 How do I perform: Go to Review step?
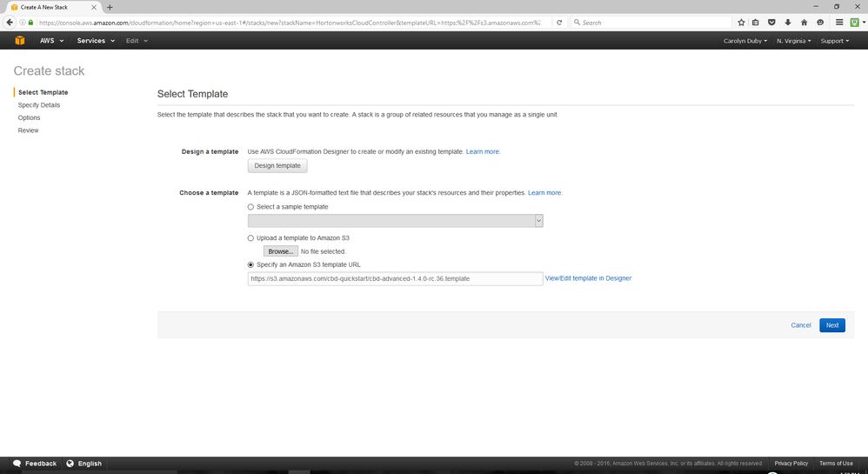[x=28, y=130]
